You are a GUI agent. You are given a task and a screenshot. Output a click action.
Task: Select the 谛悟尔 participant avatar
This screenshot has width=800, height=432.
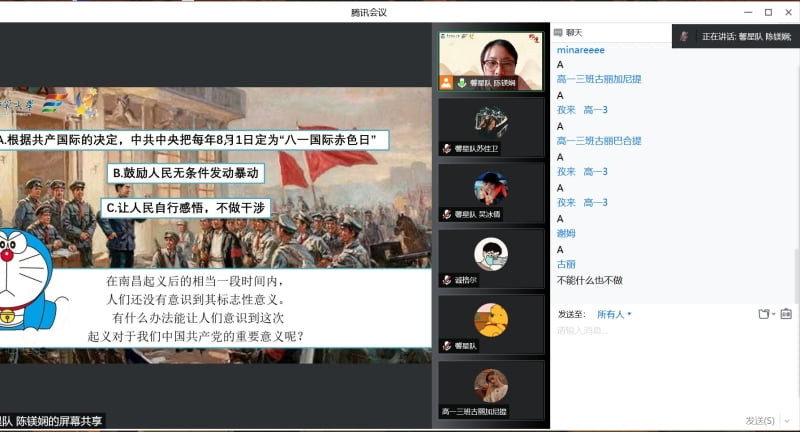(x=491, y=254)
